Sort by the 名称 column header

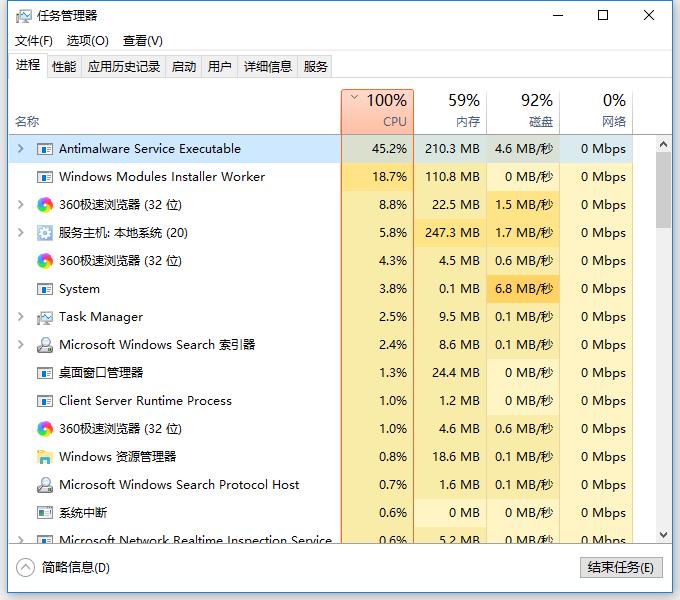point(175,111)
